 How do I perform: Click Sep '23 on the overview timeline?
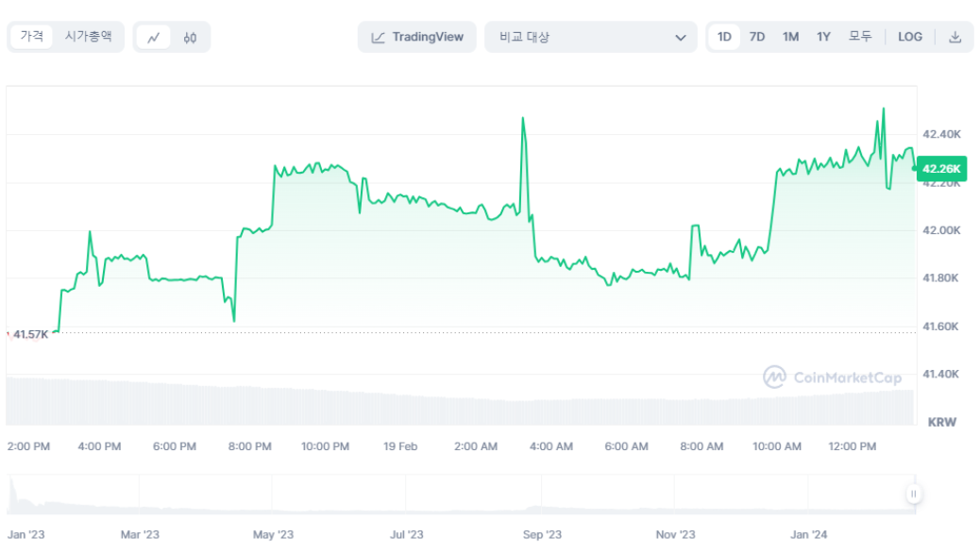point(542,534)
